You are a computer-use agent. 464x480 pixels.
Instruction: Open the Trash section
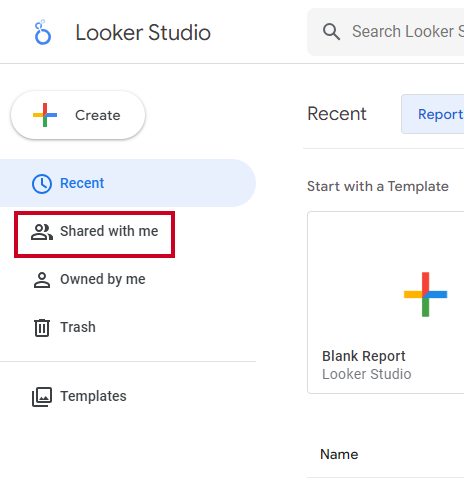tap(128, 327)
